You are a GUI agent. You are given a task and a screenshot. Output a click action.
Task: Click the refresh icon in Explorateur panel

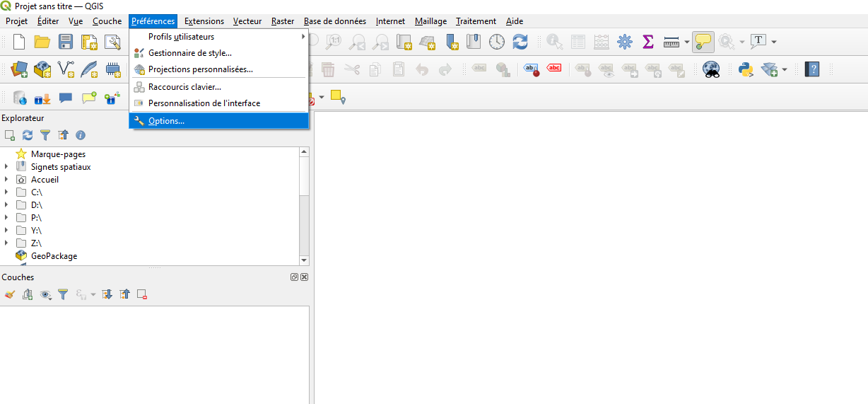(28, 134)
